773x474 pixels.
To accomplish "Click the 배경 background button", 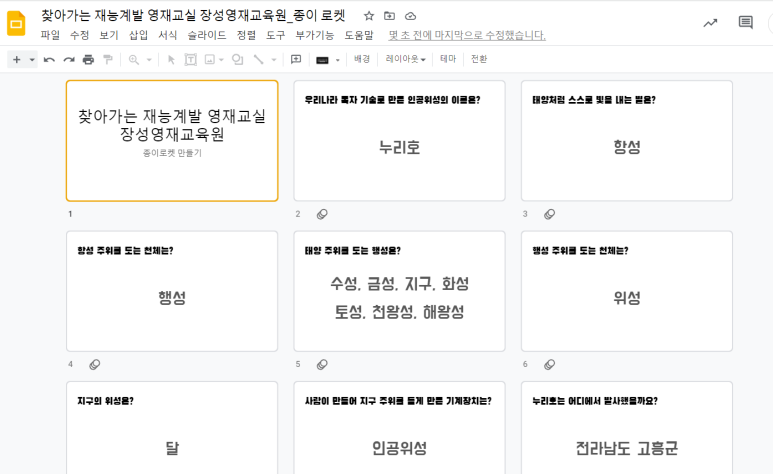I will (362, 59).
